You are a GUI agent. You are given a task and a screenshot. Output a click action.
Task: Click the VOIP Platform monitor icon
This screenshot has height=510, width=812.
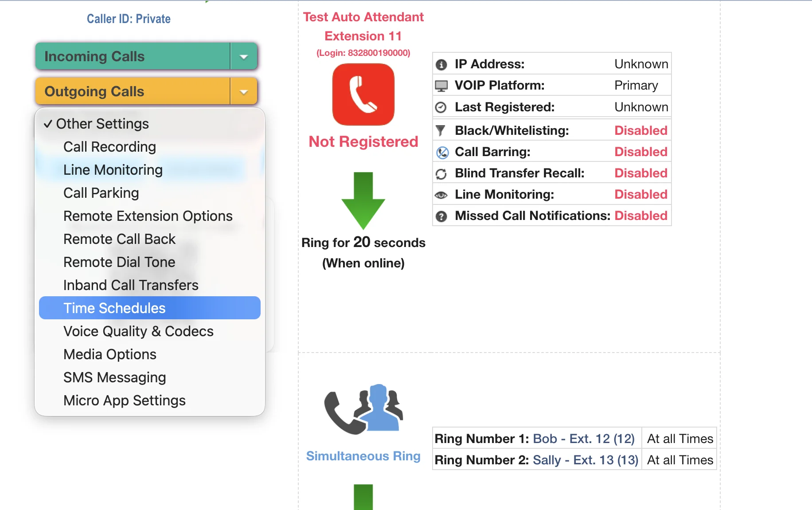[x=441, y=85]
